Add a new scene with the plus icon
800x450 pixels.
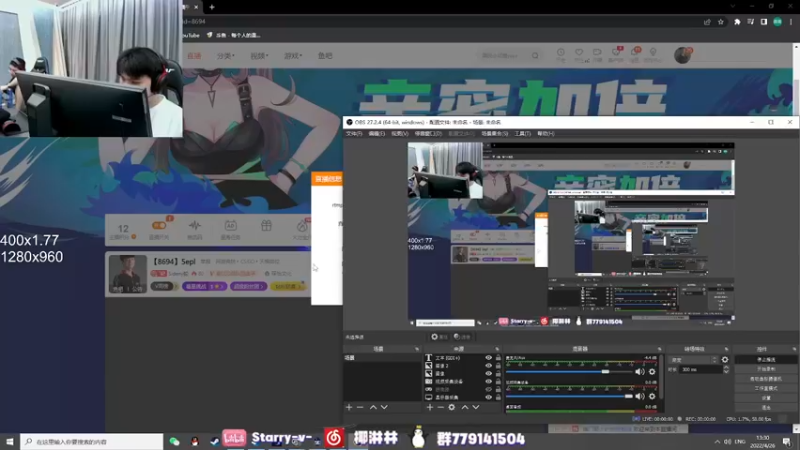(349, 407)
